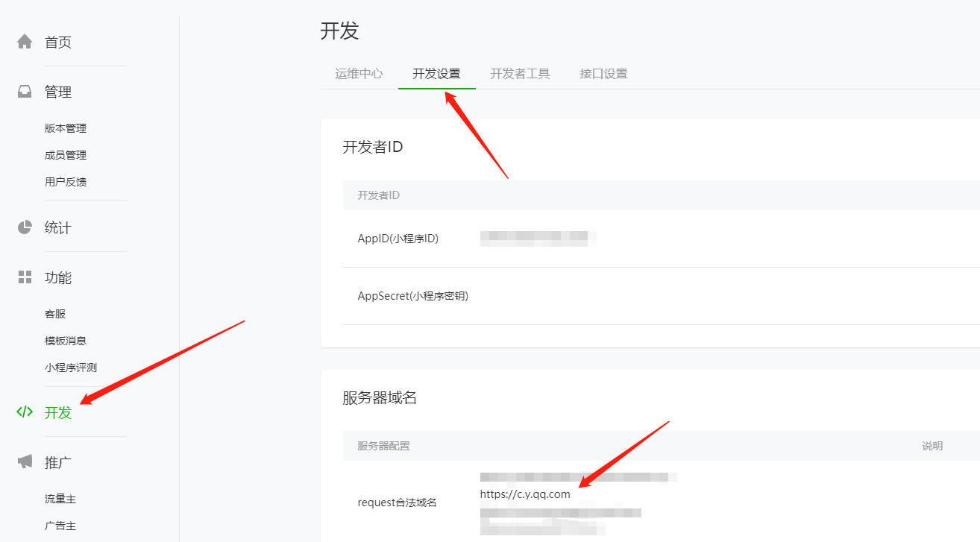The image size is (980, 542).
Task: Open the 首页 sidebar item
Action: (58, 42)
